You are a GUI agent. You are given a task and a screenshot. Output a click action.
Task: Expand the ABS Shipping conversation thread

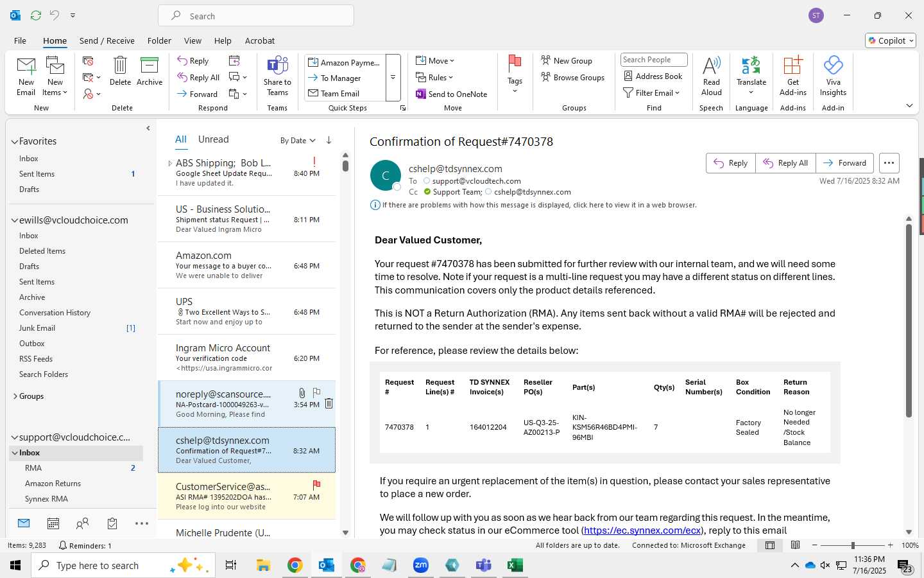(x=170, y=163)
